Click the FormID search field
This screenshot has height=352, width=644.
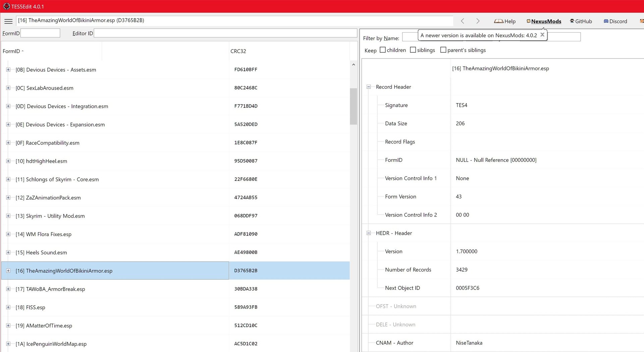click(x=40, y=33)
